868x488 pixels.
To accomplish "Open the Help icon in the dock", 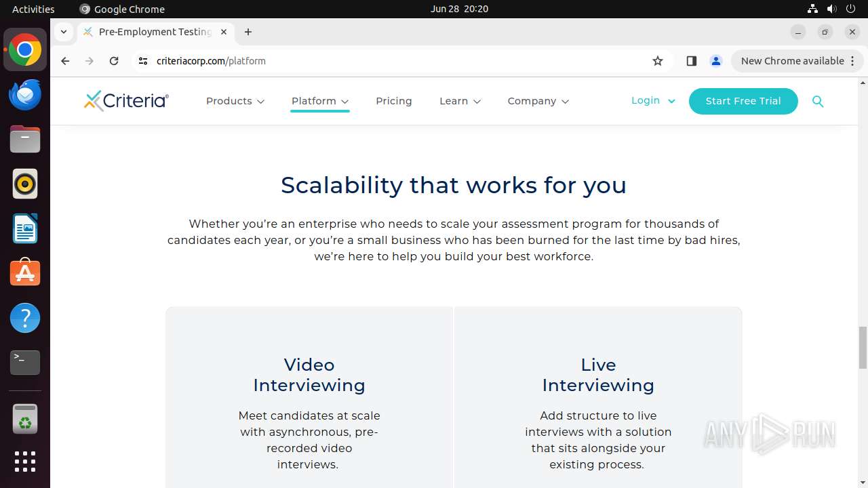I will coord(25,318).
